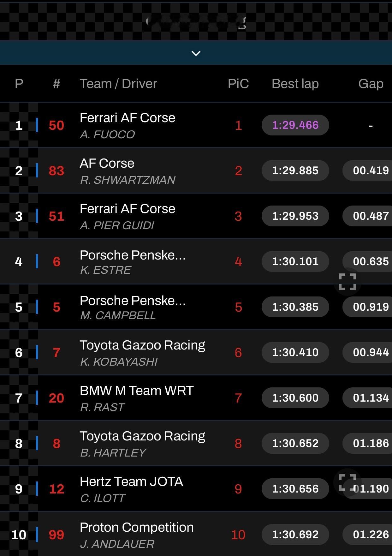Click the PiC column header

(x=238, y=84)
